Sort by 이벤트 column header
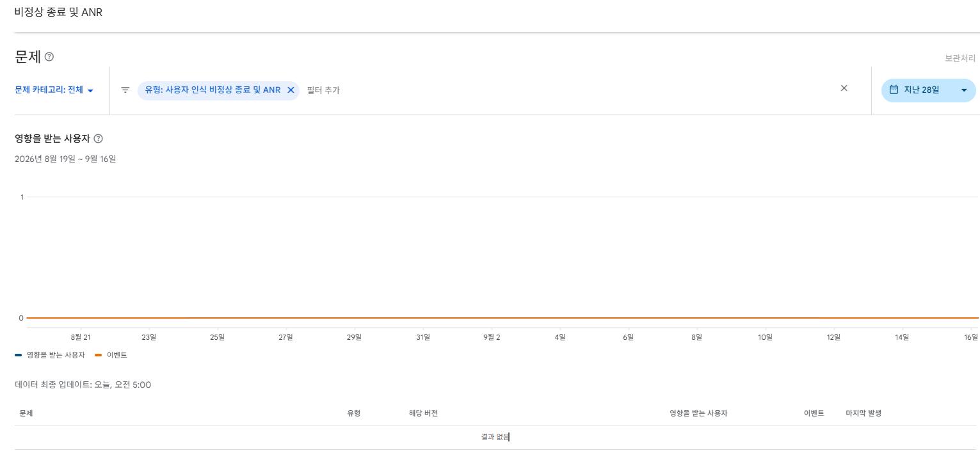This screenshot has height=460, width=980. click(x=814, y=413)
